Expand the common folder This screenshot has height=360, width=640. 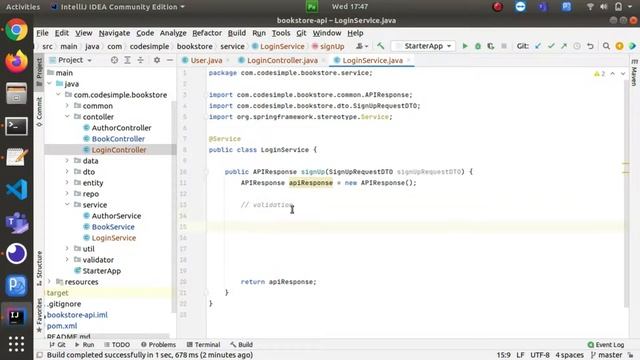67,106
